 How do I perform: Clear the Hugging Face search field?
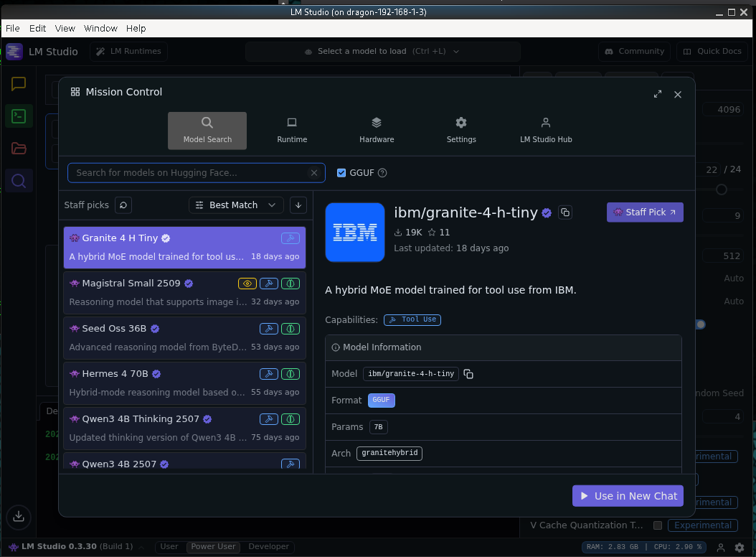pyautogui.click(x=313, y=173)
